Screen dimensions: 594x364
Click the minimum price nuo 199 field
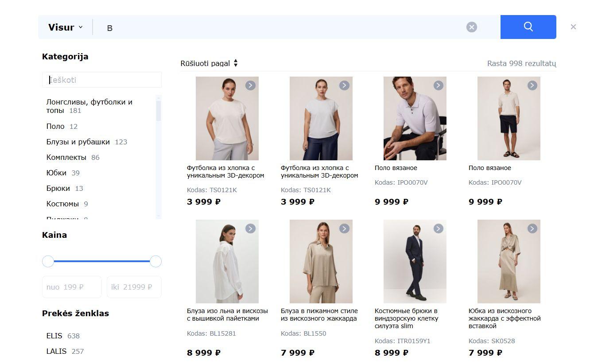coord(72,287)
